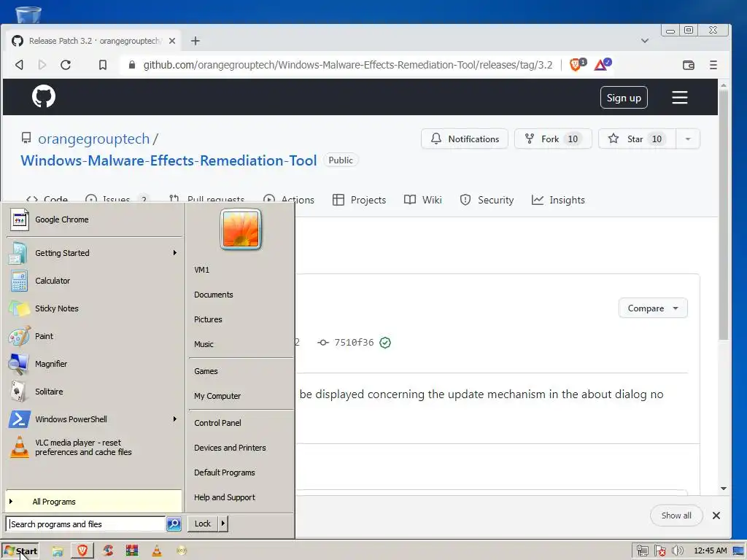Open the orangegrouptech owner link

(94, 139)
